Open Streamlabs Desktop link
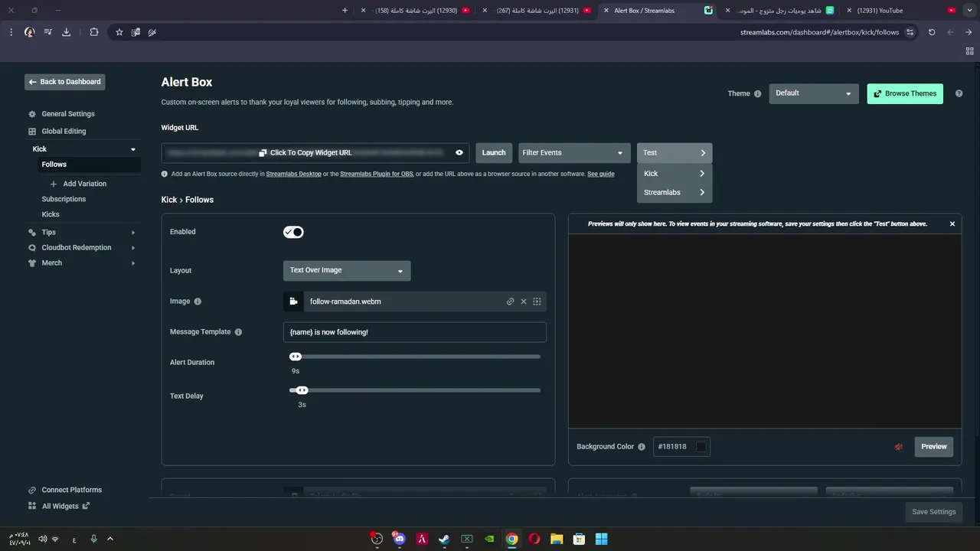Viewport: 980px width, 551px height. coord(294,174)
